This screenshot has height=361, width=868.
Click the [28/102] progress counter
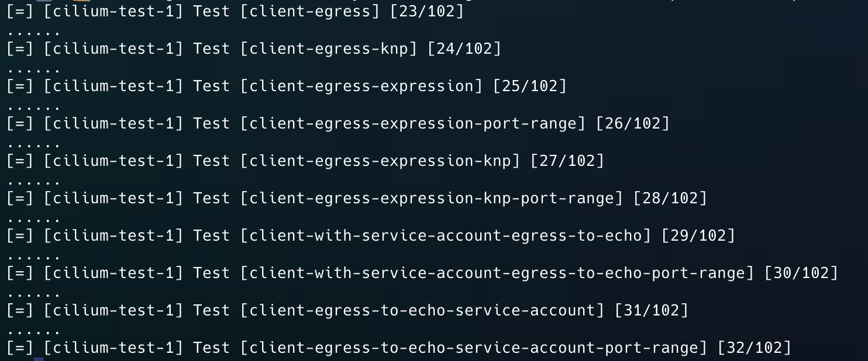670,198
